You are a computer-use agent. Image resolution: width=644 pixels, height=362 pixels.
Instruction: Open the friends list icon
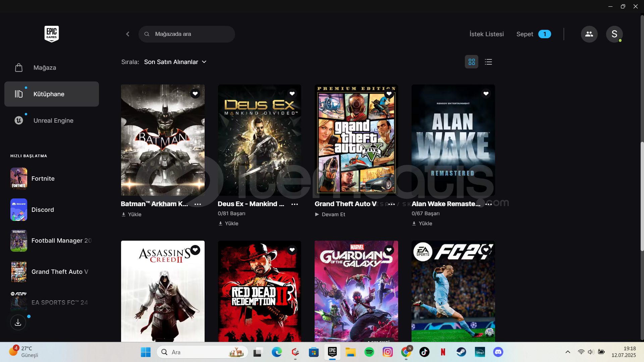point(589,34)
